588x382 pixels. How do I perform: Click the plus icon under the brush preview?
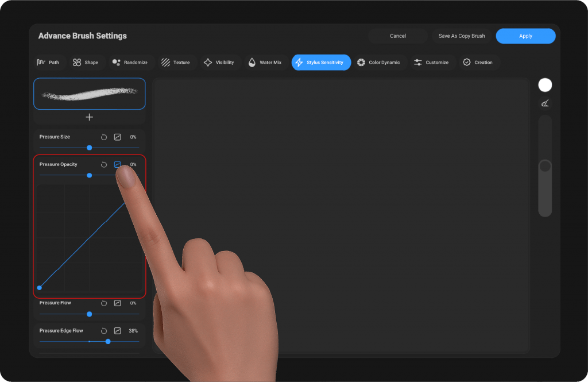(90, 117)
